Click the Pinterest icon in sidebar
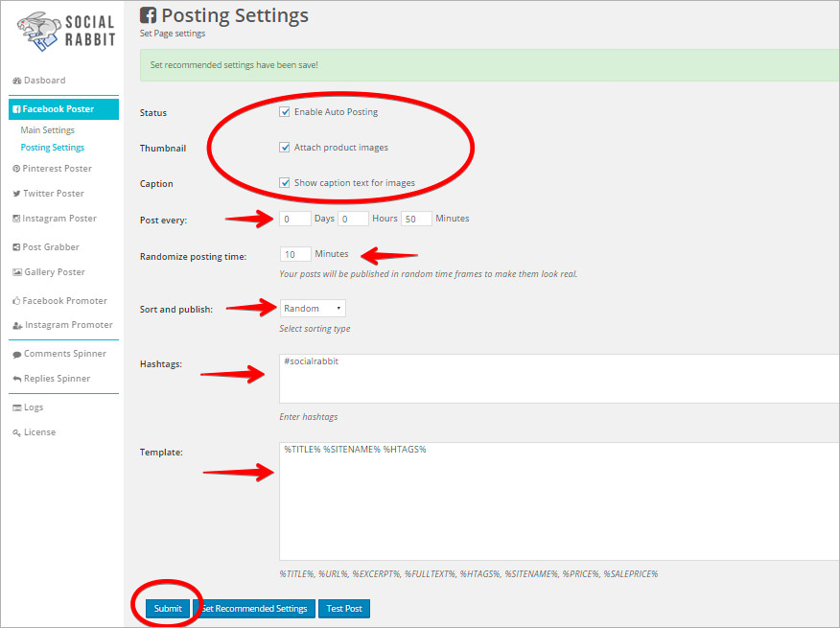The width and height of the screenshot is (840, 628). (16, 169)
